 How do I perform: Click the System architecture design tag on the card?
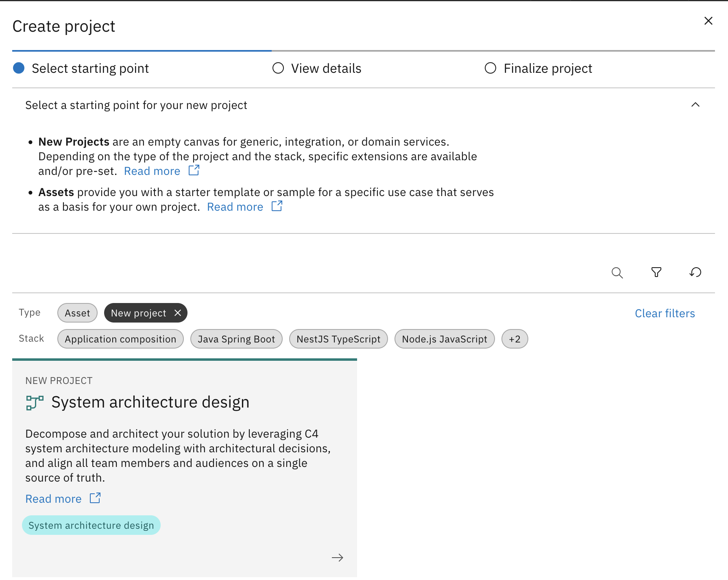(91, 525)
